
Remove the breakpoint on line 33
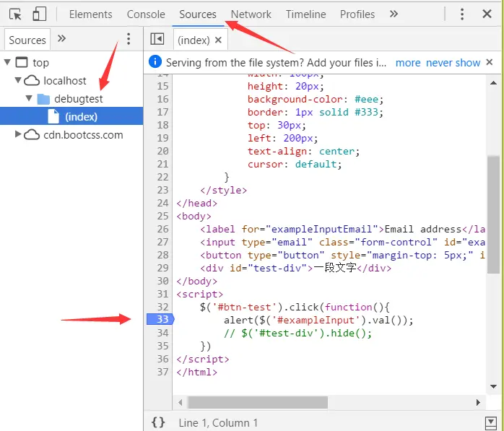pyautogui.click(x=161, y=320)
